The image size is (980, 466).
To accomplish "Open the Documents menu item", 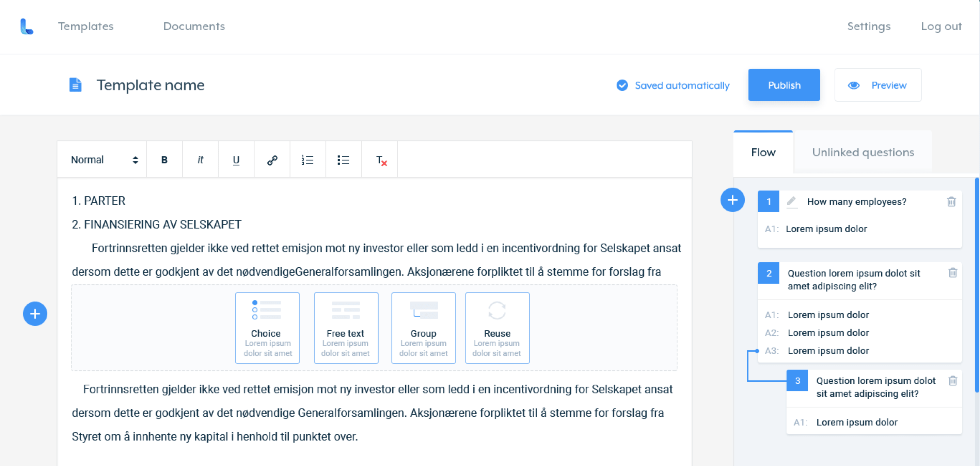I will [194, 26].
